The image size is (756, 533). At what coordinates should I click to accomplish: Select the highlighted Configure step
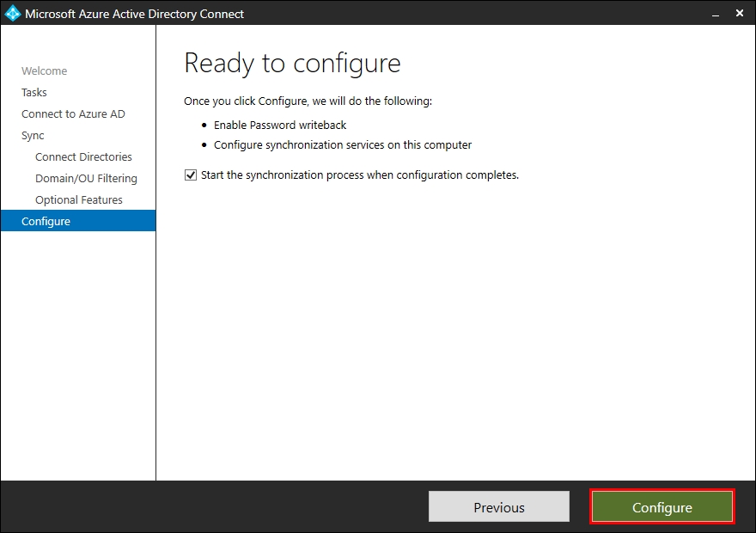tap(47, 221)
